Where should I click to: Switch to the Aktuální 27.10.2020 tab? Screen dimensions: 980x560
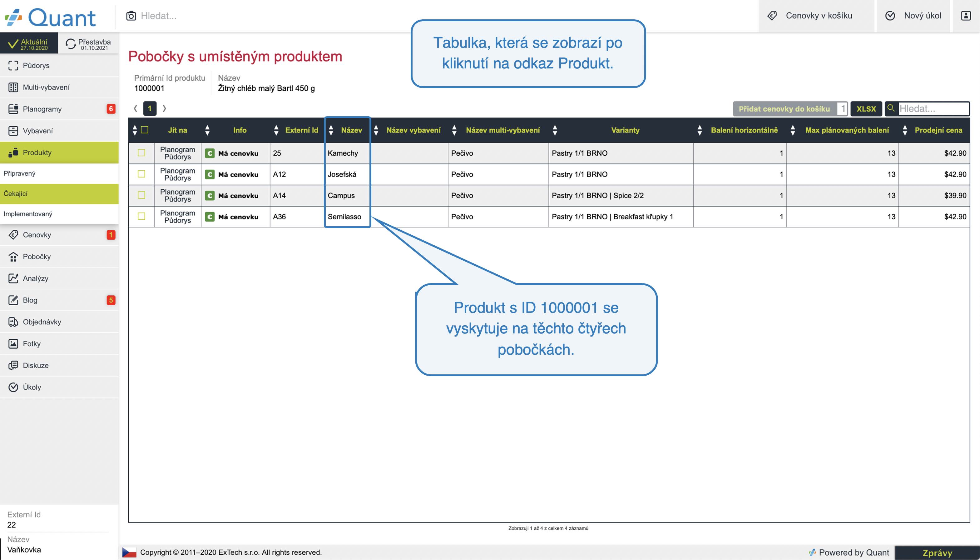pyautogui.click(x=29, y=43)
